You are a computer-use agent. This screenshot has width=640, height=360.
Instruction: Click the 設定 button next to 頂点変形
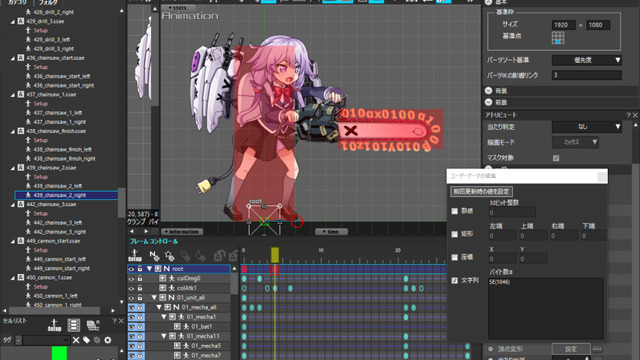click(x=571, y=349)
